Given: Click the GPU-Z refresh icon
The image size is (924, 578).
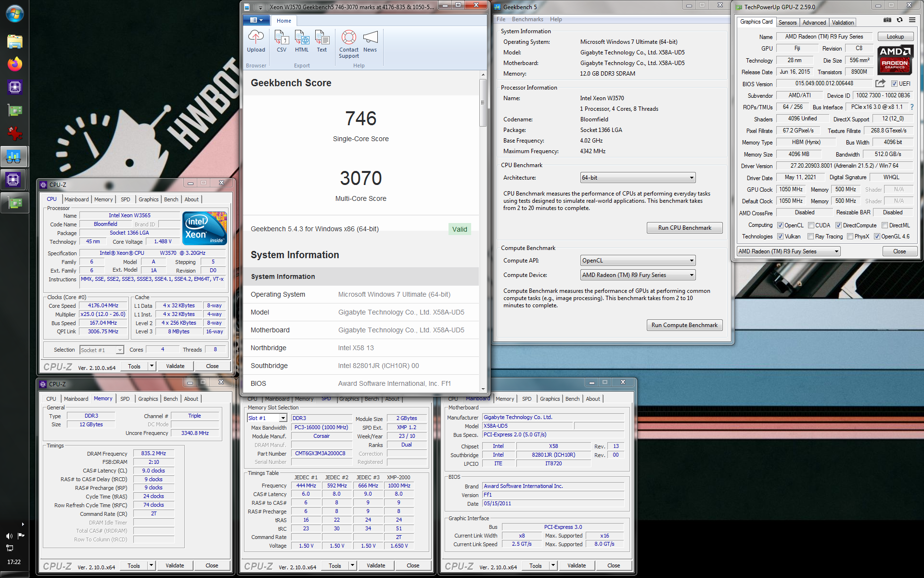Looking at the screenshot, I should pos(899,20).
